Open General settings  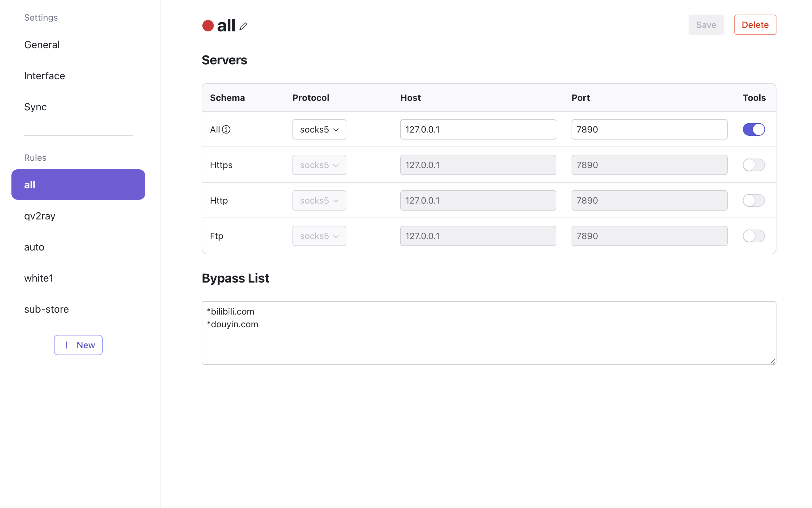pyautogui.click(x=42, y=44)
